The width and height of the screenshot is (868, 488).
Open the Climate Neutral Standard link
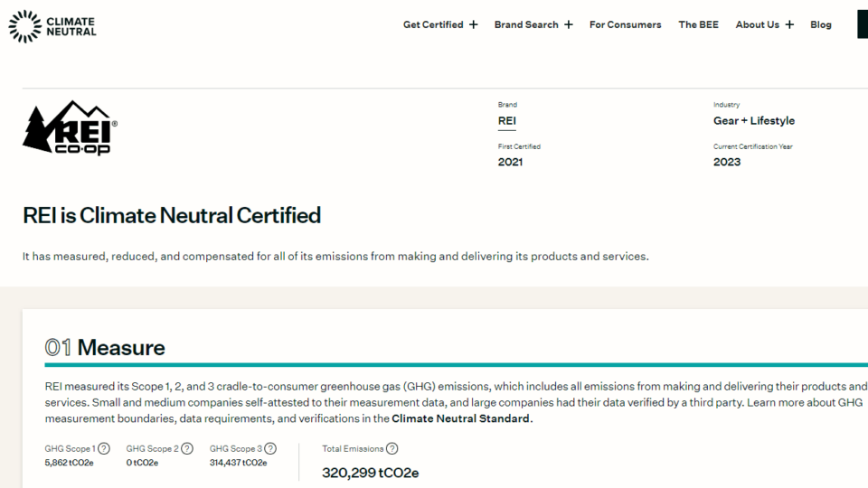[x=460, y=418]
